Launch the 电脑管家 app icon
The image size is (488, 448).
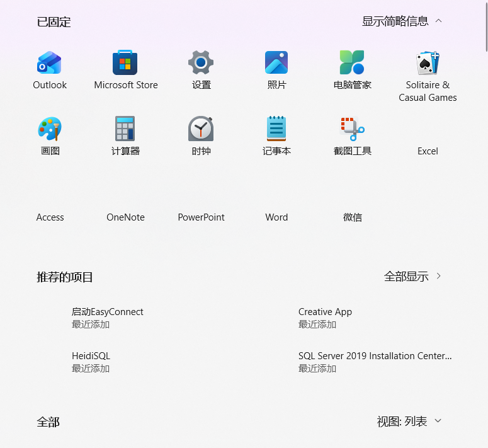(352, 62)
